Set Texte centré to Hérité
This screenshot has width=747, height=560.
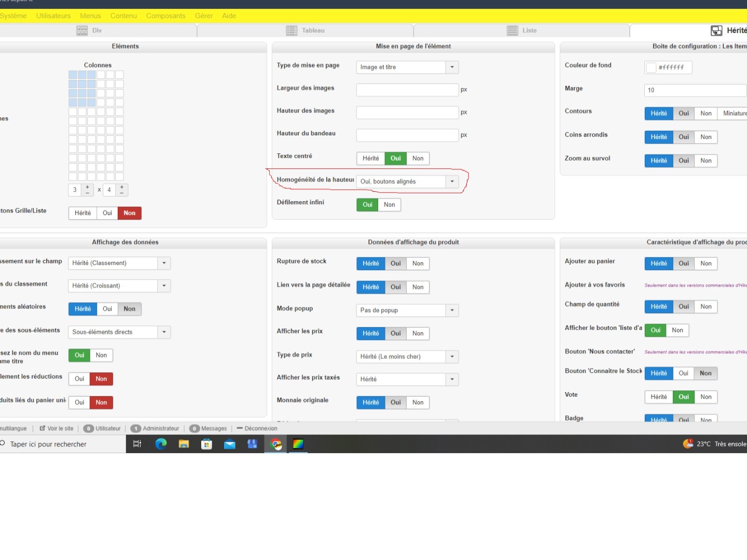370,158
